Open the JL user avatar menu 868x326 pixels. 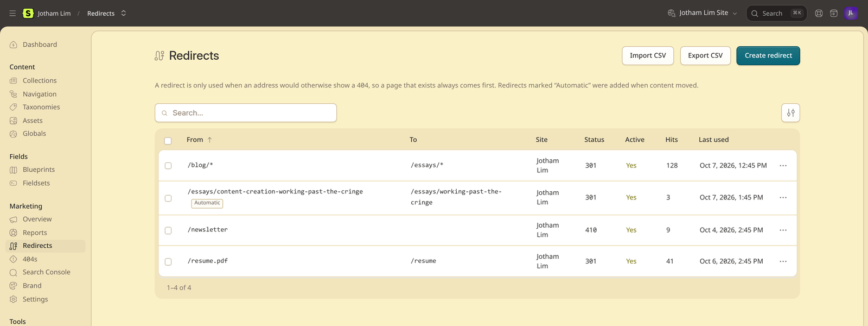click(x=851, y=13)
